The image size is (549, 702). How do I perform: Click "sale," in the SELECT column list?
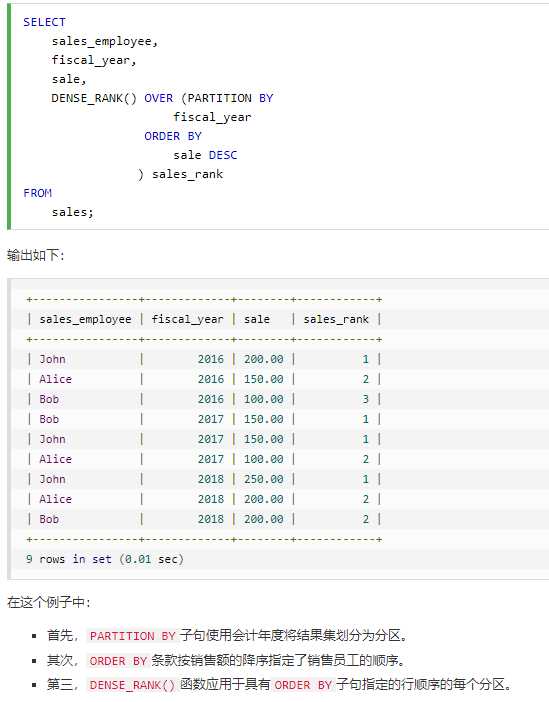69,79
